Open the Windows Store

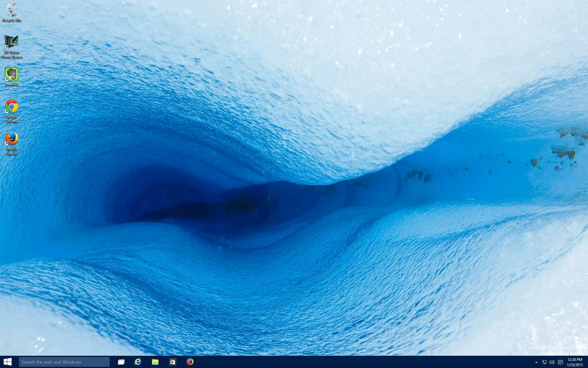pos(172,362)
